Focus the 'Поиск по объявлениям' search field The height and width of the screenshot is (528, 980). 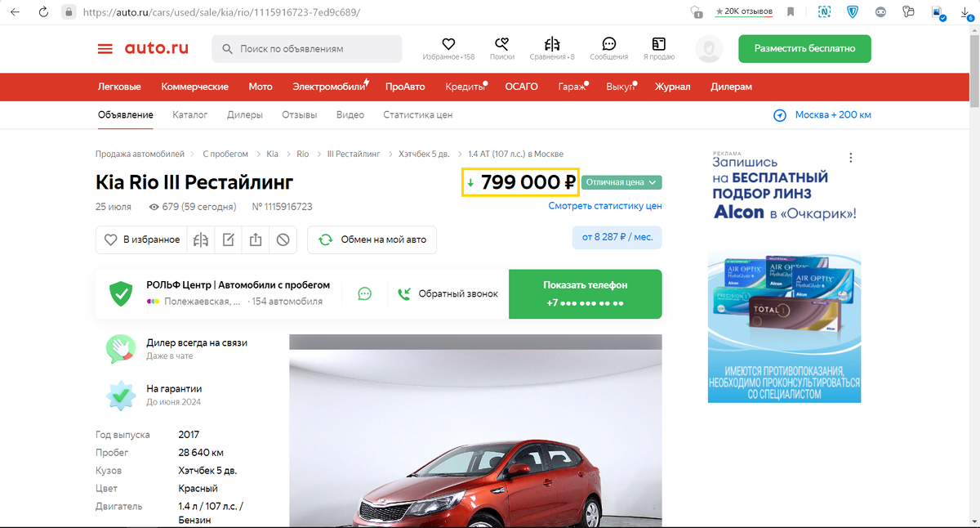click(307, 49)
